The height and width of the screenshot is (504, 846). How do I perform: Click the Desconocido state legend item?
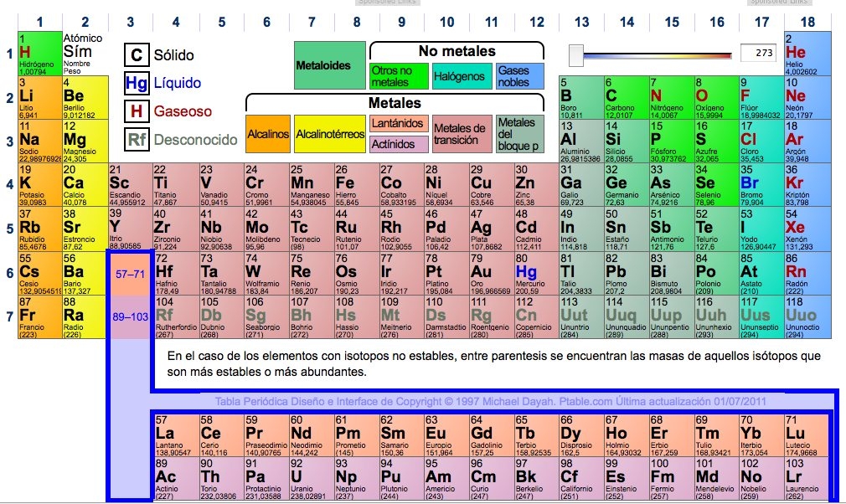[137, 139]
